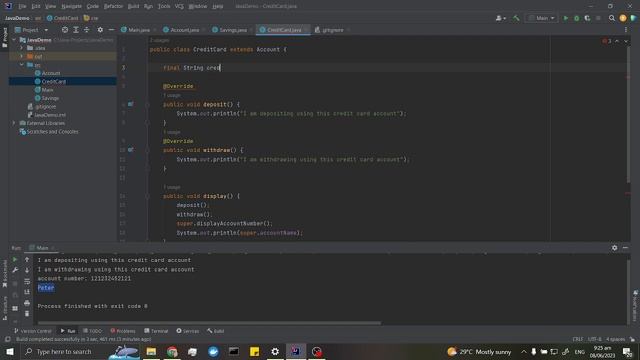Image resolution: width=640 pixels, height=360 pixels.
Task: Click Windows Start button
Action: pos(9,351)
